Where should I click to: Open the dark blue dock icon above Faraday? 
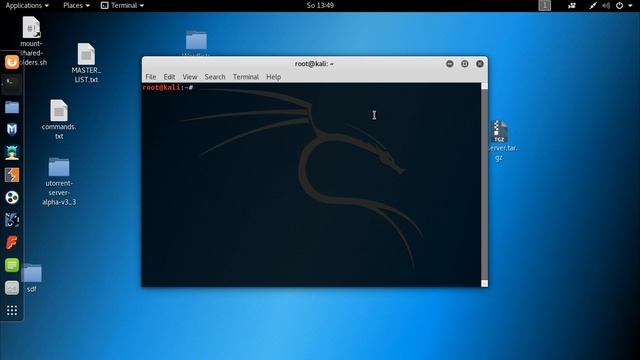click(11, 220)
